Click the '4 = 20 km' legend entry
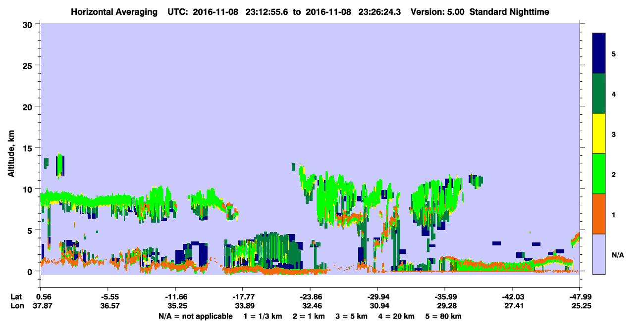The height and width of the screenshot is (330, 644). tap(396, 316)
